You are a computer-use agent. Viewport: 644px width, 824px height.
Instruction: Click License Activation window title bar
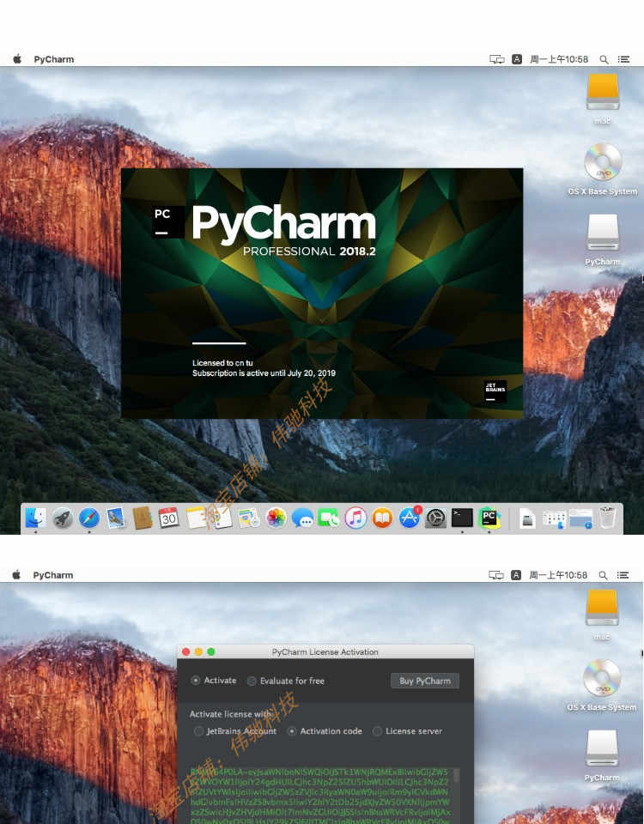[x=325, y=651]
